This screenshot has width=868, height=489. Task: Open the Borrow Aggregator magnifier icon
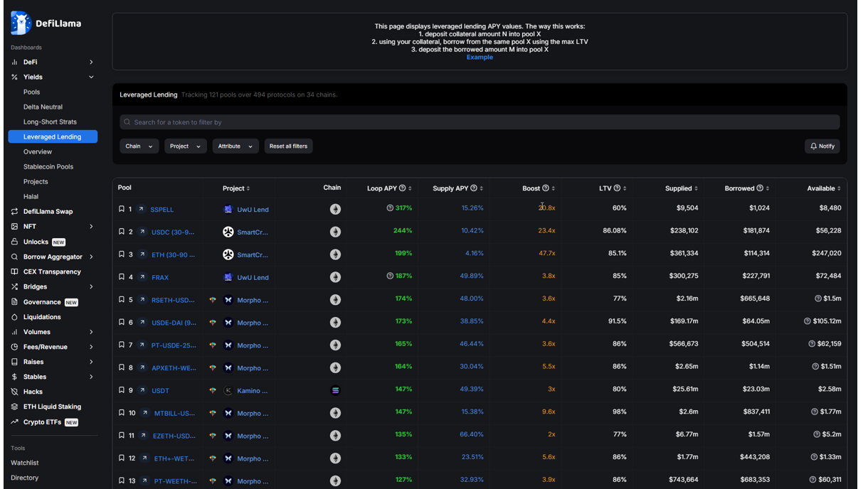(x=14, y=256)
